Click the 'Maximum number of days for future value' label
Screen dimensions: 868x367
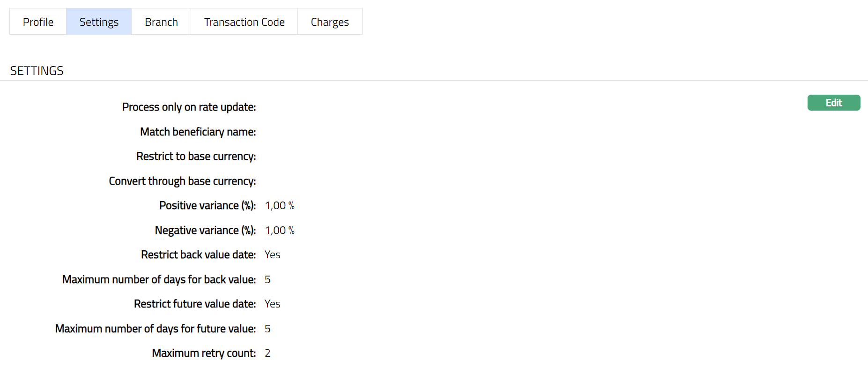tap(156, 329)
